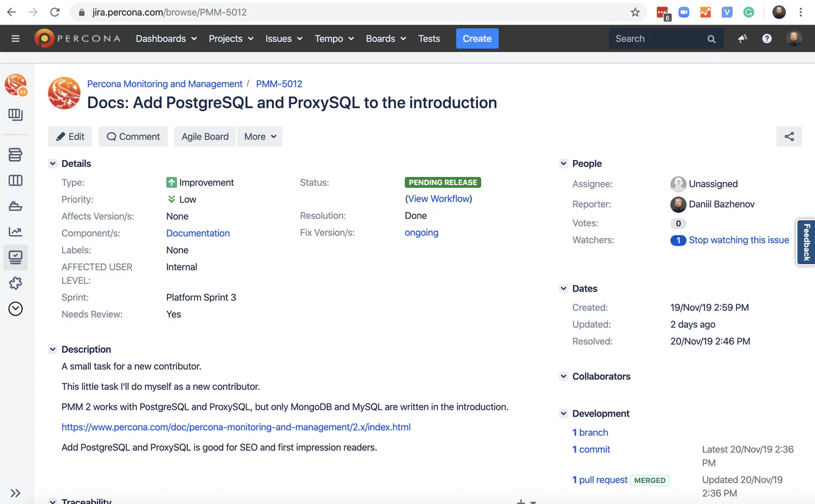Open the Releases ship icon in sidebar
This screenshot has height=504, width=815.
tap(16, 206)
